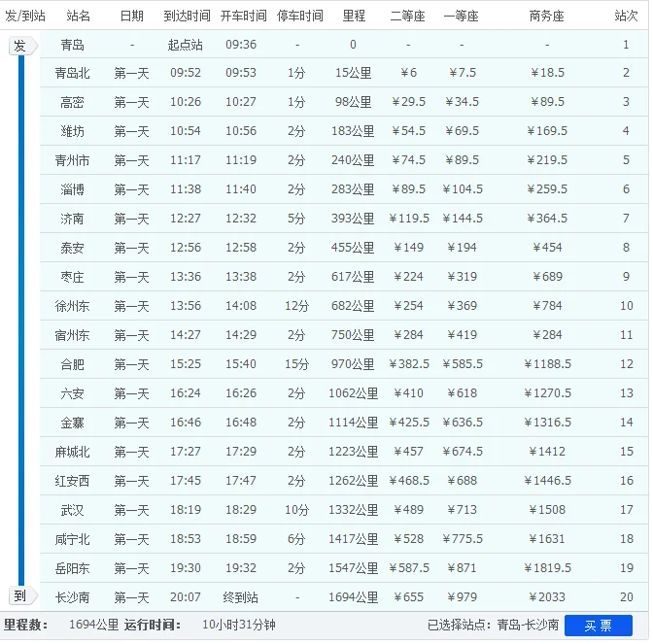Select station 徐州东

point(73,306)
